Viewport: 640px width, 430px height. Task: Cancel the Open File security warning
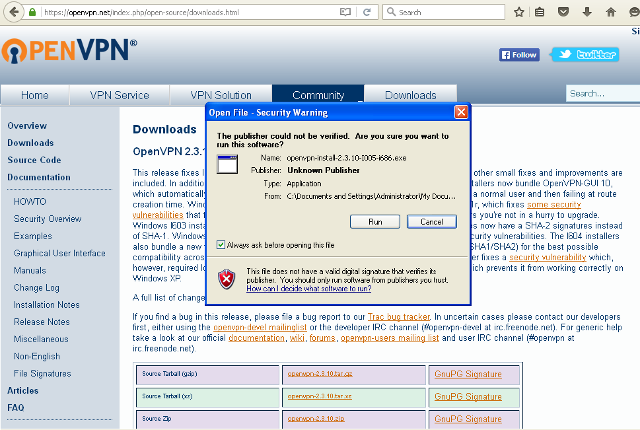coord(431,220)
